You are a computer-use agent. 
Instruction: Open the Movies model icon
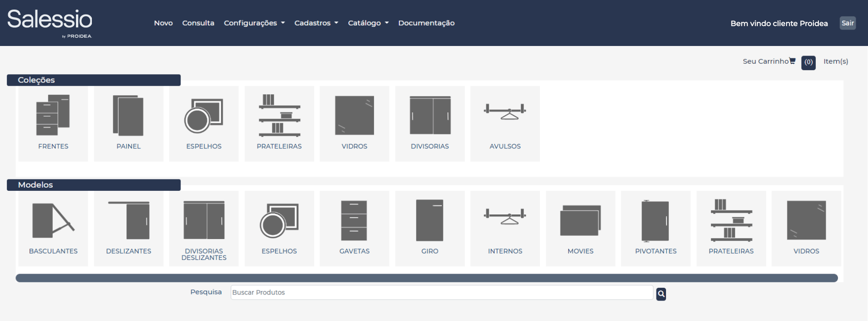click(x=580, y=221)
